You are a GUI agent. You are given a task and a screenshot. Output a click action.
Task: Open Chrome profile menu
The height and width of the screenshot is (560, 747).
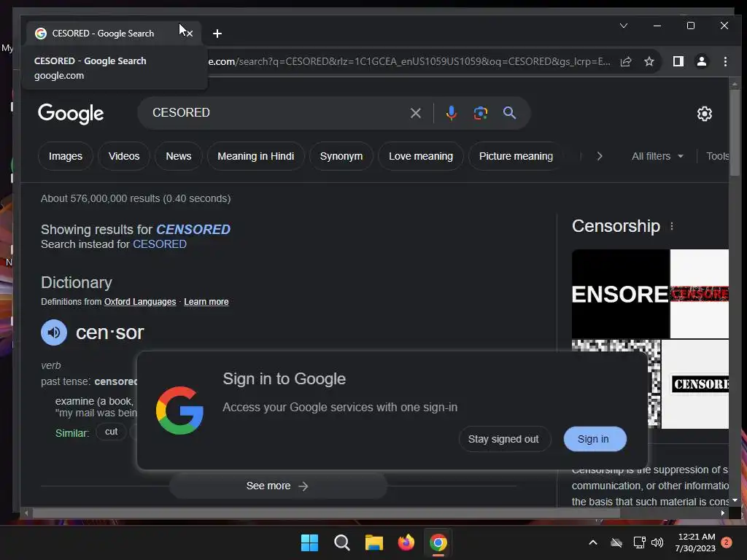701,61
